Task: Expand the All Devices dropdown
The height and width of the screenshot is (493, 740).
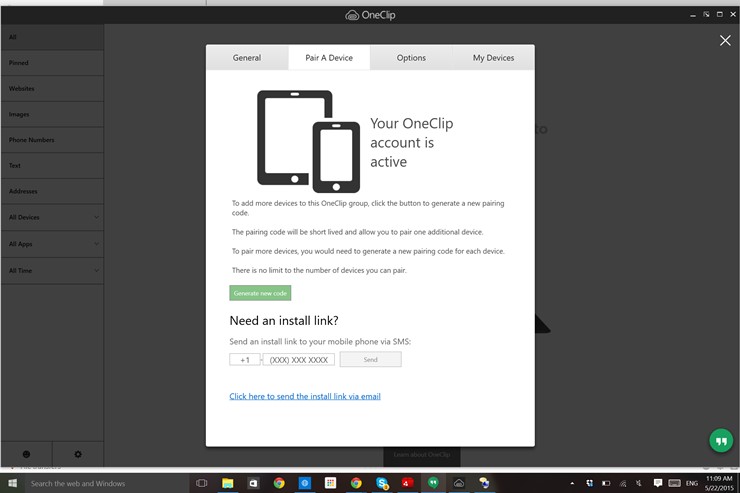Action: point(52,217)
